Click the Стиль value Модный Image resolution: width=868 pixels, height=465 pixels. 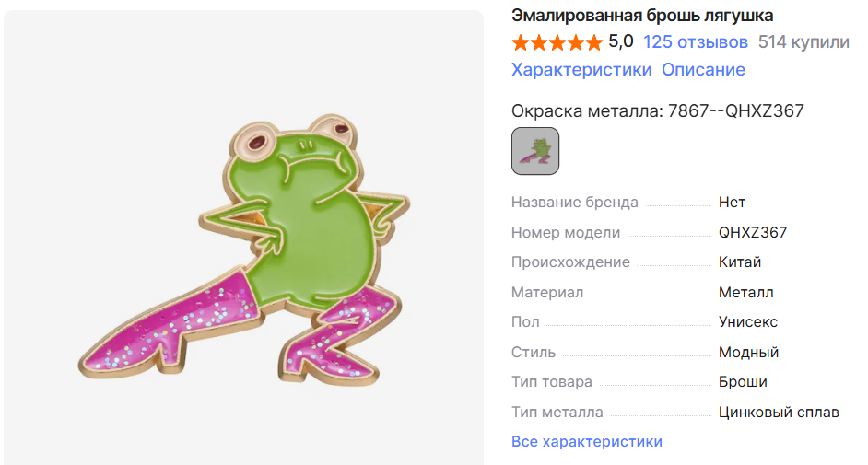click(748, 352)
